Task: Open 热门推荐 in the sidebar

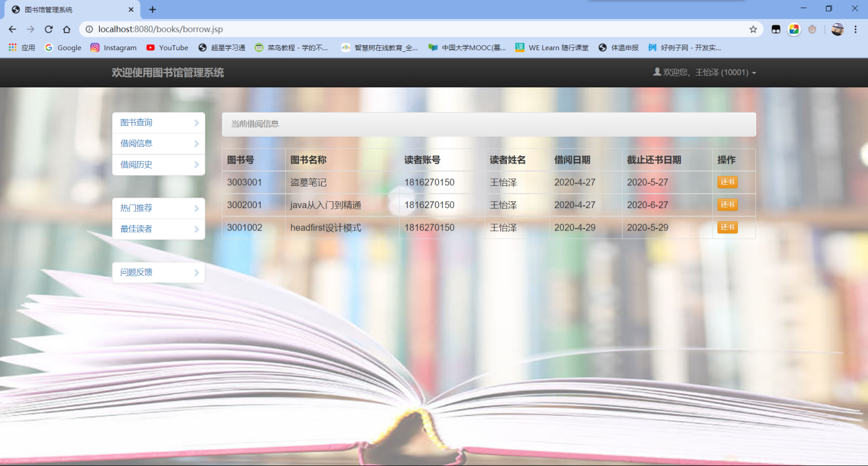Action: (x=159, y=208)
